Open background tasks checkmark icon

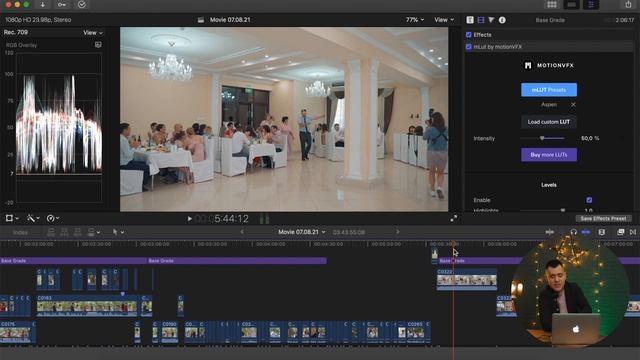point(82,4)
